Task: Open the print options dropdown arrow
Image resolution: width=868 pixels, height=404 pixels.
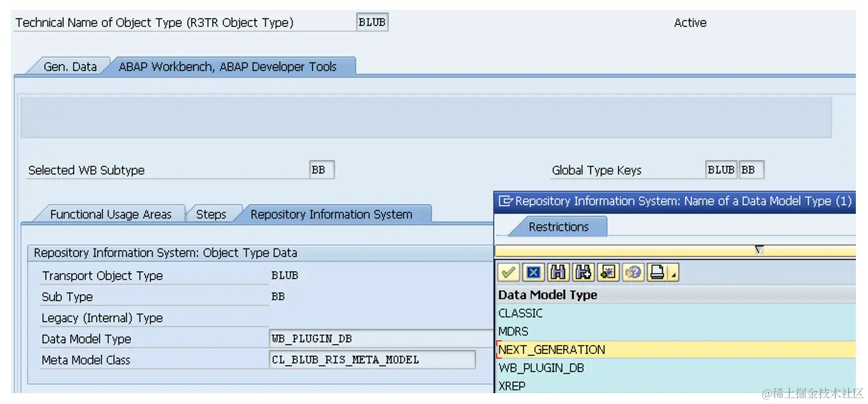Action: click(674, 274)
